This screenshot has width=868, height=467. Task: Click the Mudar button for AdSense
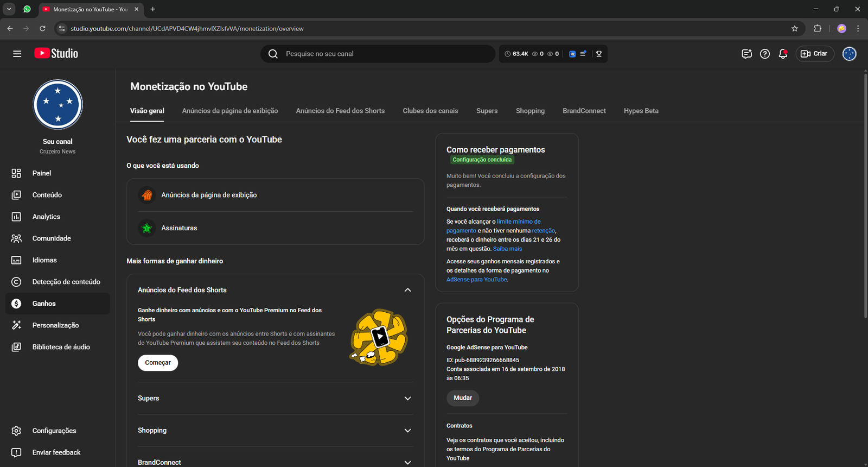pyautogui.click(x=463, y=398)
